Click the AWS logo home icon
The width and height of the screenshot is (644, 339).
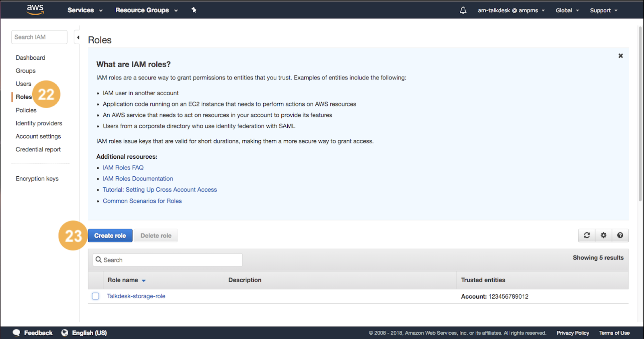tap(35, 10)
